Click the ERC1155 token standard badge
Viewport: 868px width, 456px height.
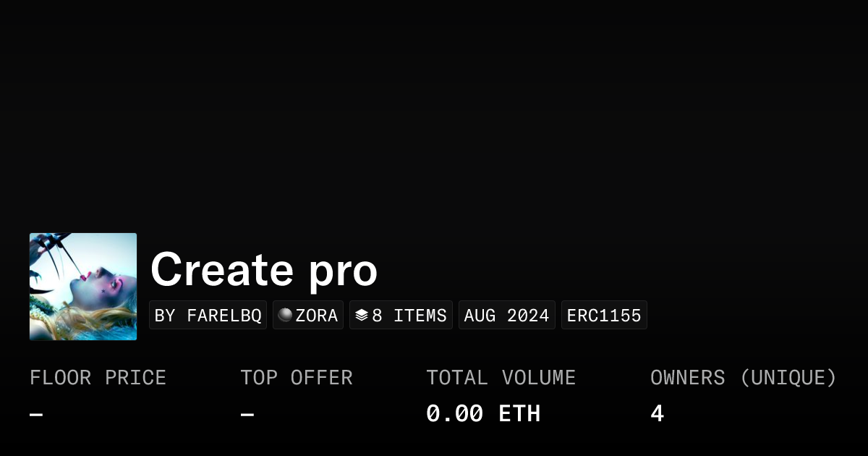[x=604, y=316]
